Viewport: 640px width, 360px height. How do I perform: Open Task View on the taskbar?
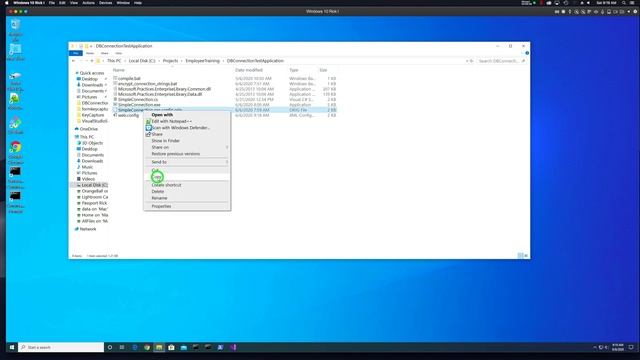[122, 347]
